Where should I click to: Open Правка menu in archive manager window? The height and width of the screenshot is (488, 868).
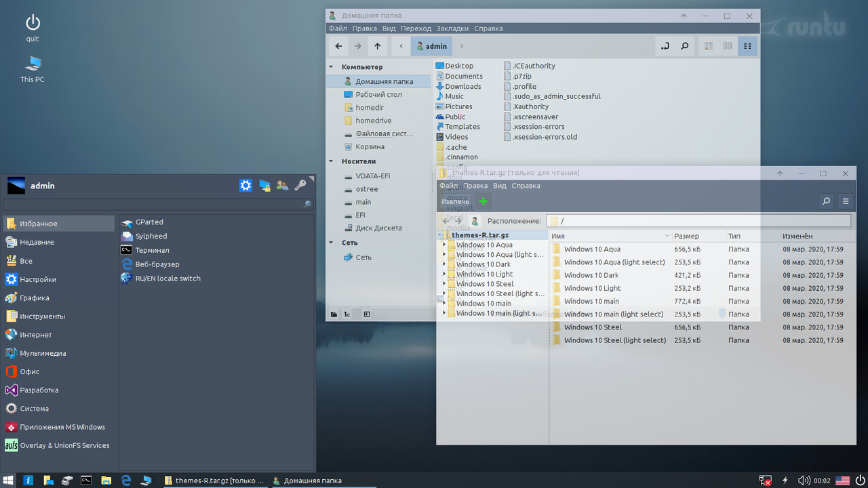click(x=475, y=186)
